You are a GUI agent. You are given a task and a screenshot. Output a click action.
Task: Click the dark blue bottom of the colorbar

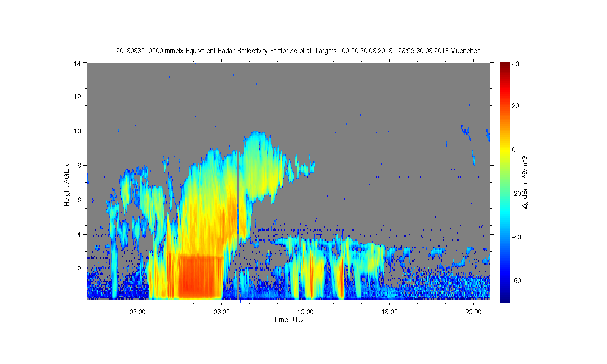tap(505, 299)
